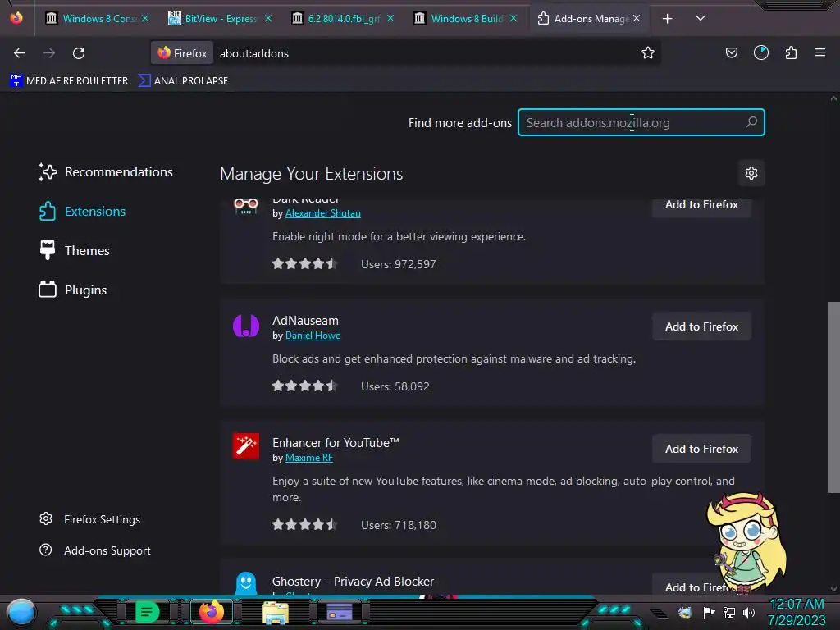Click scroll-down arrow of the scrollbar
This screenshot has width=840, height=630.
pos(833,588)
